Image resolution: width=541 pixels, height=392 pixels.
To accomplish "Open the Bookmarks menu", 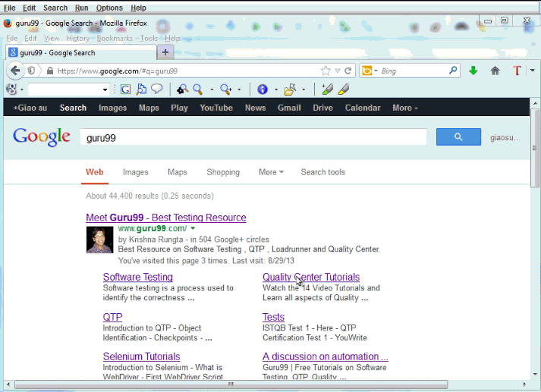I will point(114,38).
